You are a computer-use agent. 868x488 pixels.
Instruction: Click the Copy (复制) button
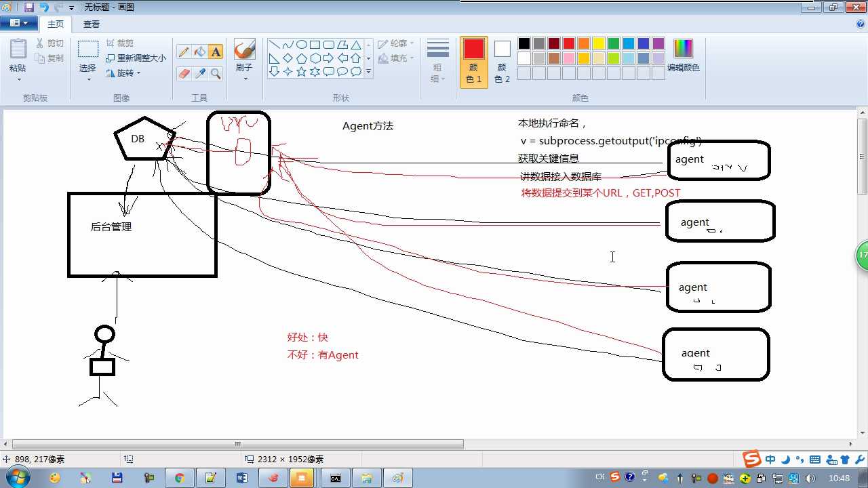tap(50, 58)
